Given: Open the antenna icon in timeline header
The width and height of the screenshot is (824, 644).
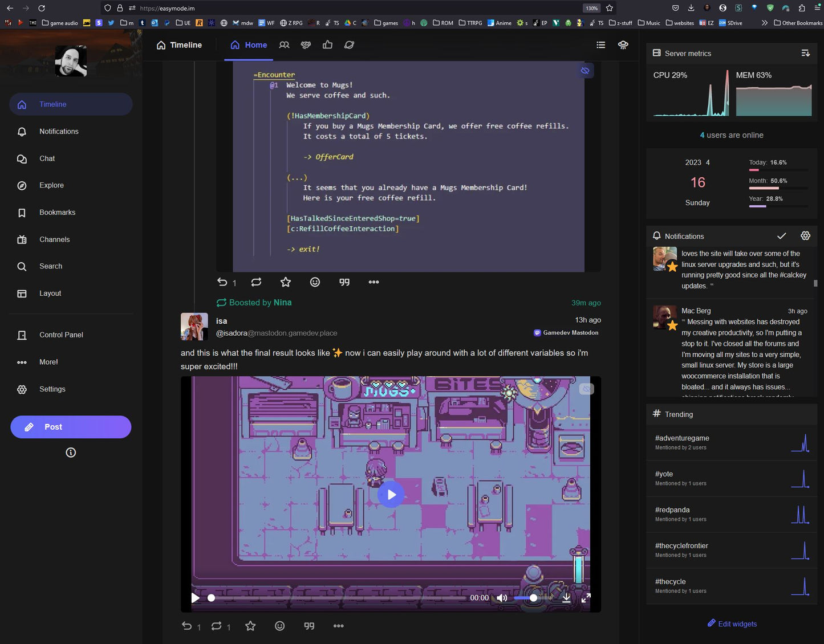Looking at the screenshot, I should 623,45.
